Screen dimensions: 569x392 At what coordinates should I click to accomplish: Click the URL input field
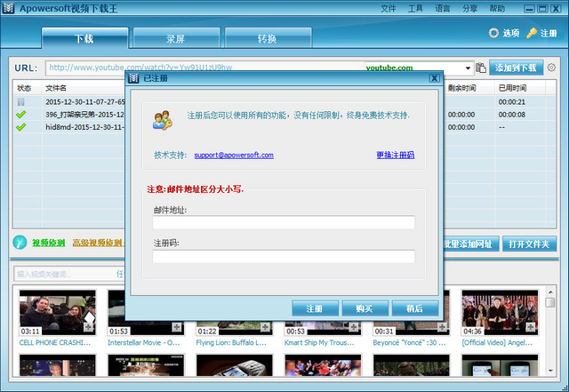click(205, 68)
